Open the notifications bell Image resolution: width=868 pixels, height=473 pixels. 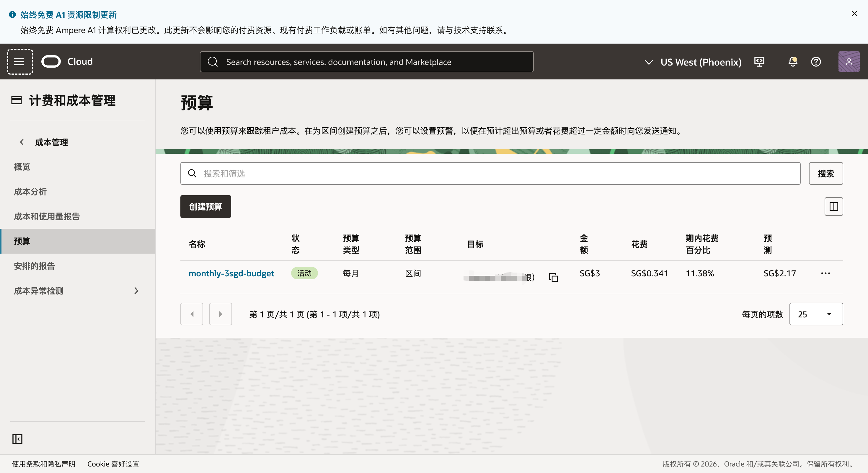(792, 62)
